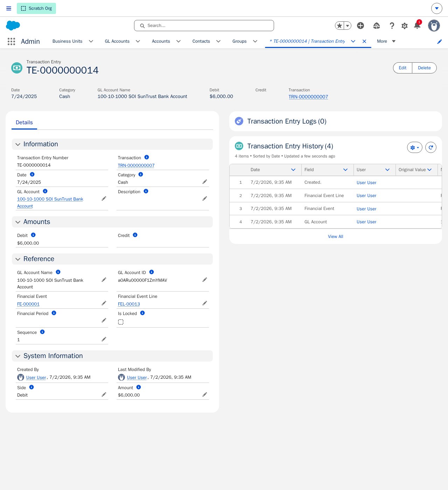Click the Edit button
Viewport: 448px width, 490px height.
click(x=402, y=68)
